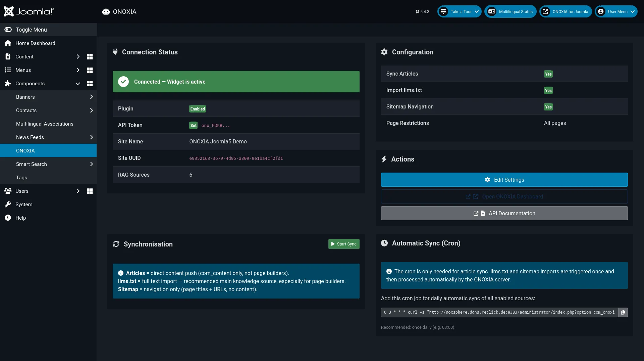Click the Content file icon
The image size is (644, 361).
tap(8, 56)
